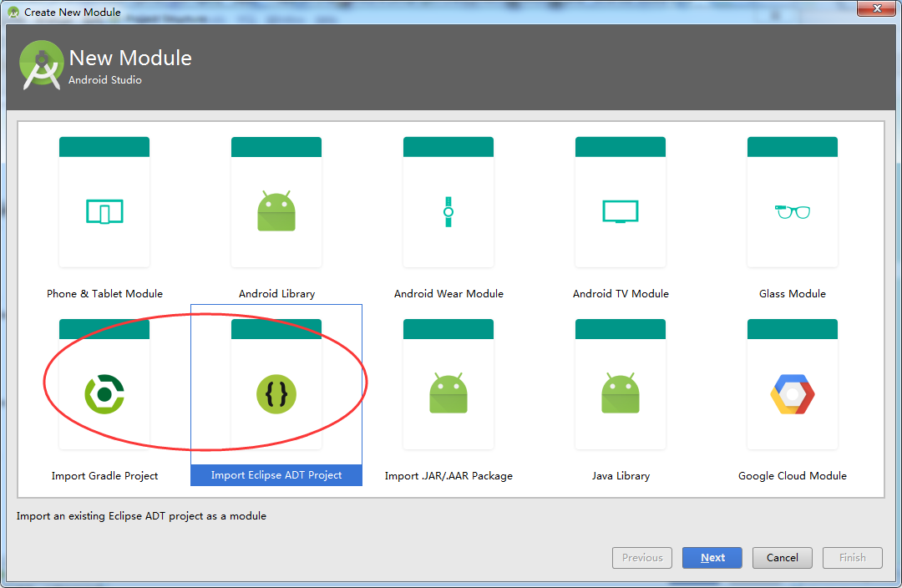The image size is (902, 588).
Task: Click the 'Android Wear Module' label
Action: [x=448, y=293]
